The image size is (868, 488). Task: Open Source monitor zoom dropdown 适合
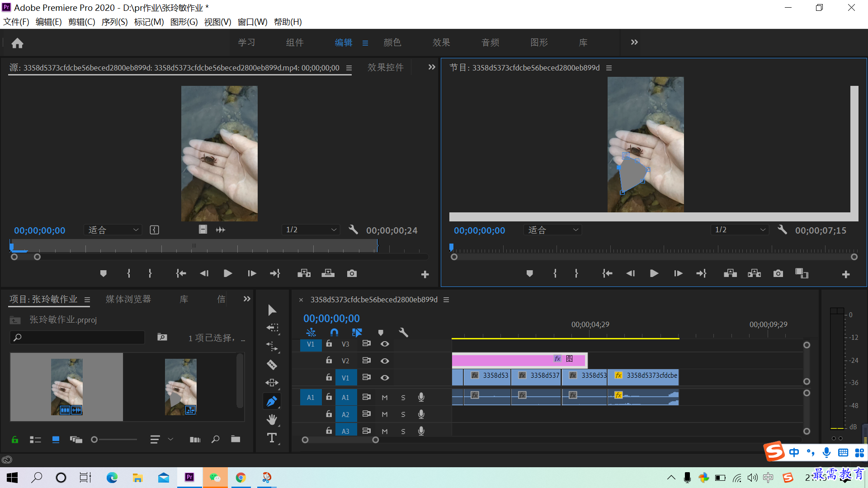(113, 230)
